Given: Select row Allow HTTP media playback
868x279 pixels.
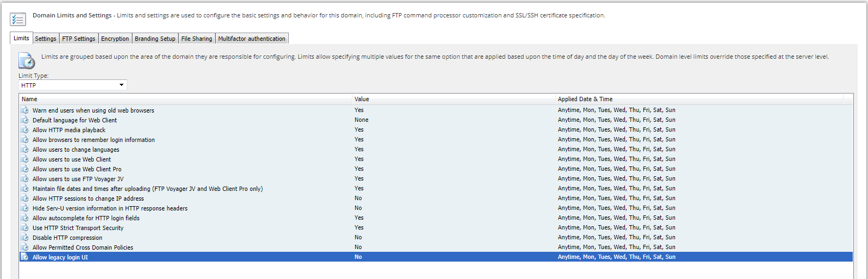Looking at the screenshot, I should click(436, 130).
